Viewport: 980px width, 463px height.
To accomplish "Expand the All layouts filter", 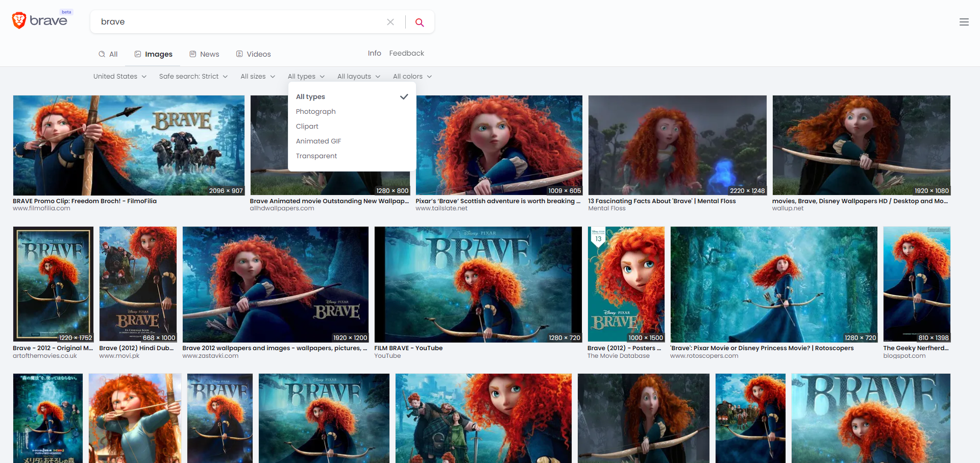I will tap(359, 77).
